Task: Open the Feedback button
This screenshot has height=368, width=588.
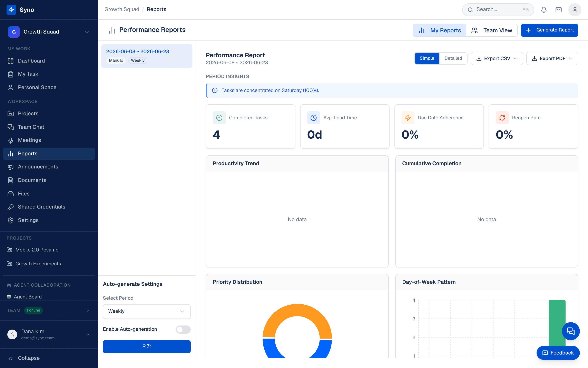Action: [558, 353]
